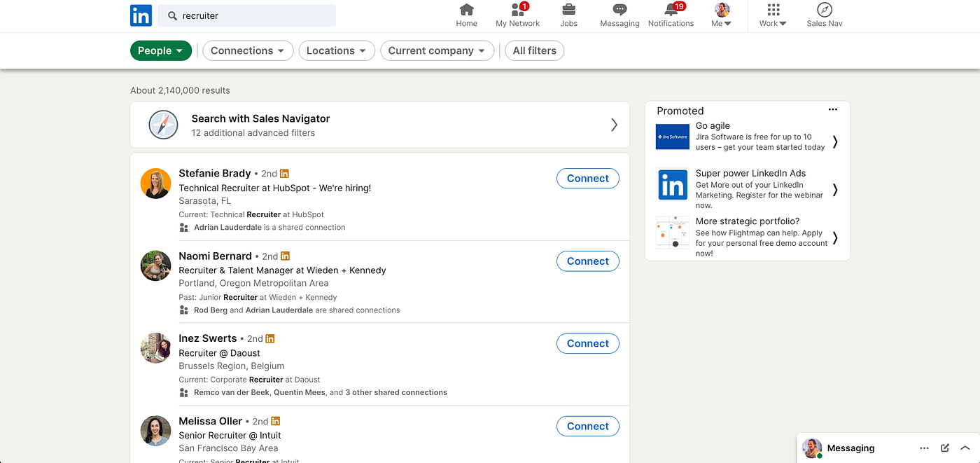Click avatar in Messaging panel
The image size is (980, 463).
pos(812,448)
